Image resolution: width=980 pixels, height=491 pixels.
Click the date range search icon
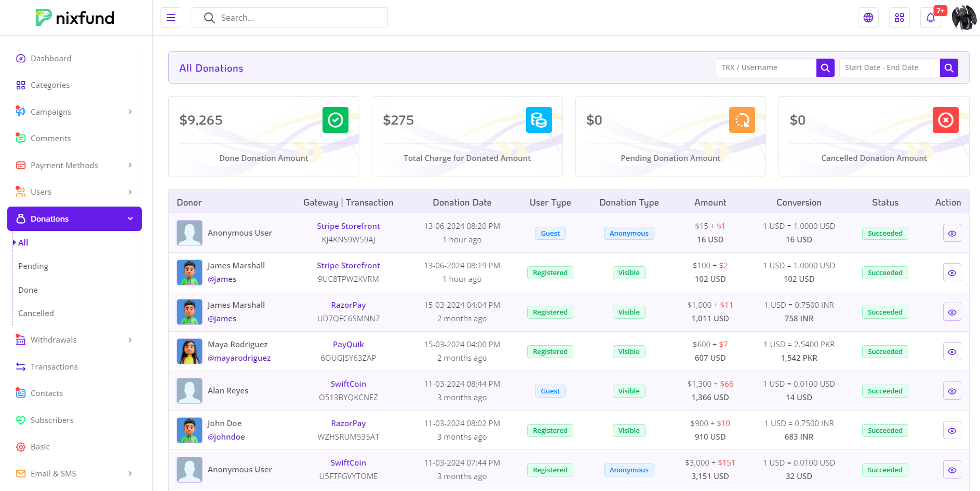coord(948,67)
